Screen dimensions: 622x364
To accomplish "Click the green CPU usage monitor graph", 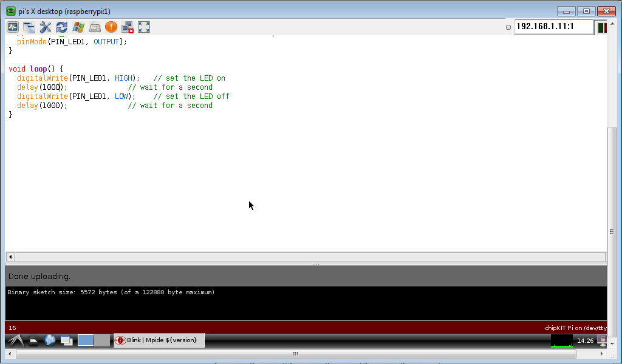I will tap(562, 340).
